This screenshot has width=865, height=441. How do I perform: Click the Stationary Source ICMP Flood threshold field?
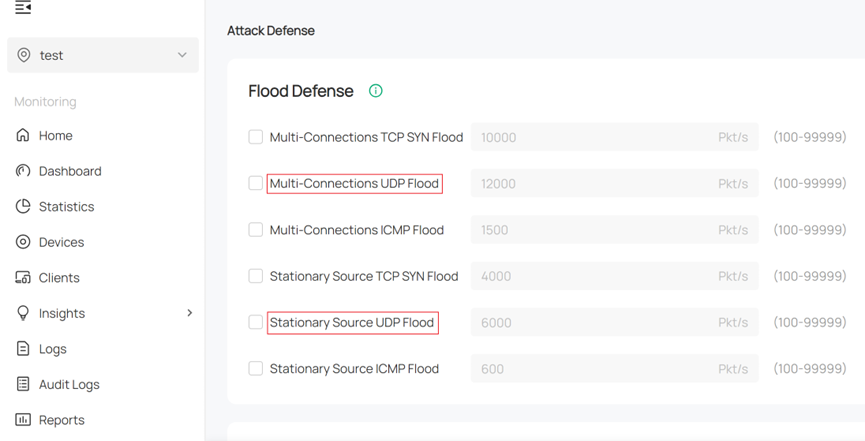pyautogui.click(x=615, y=369)
